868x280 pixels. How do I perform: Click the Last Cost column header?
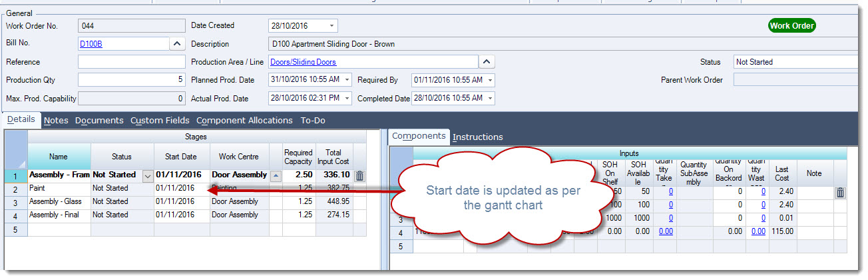coord(782,173)
